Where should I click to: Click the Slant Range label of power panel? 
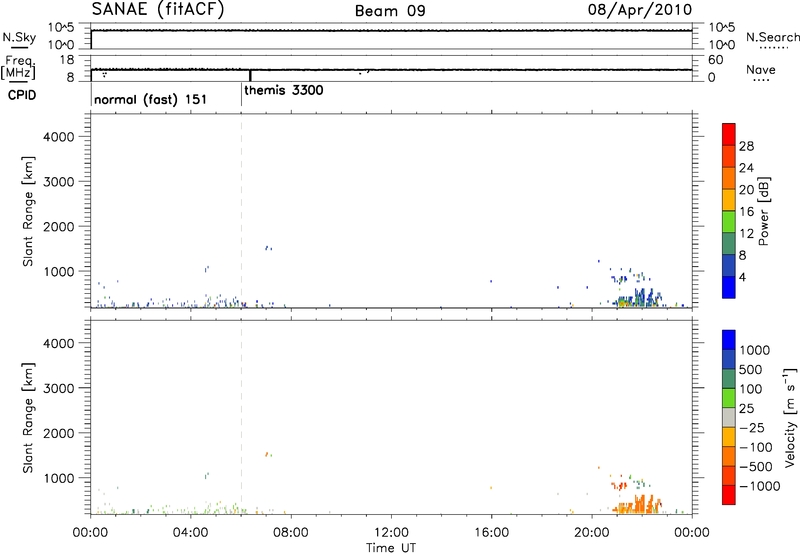[x=28, y=211]
